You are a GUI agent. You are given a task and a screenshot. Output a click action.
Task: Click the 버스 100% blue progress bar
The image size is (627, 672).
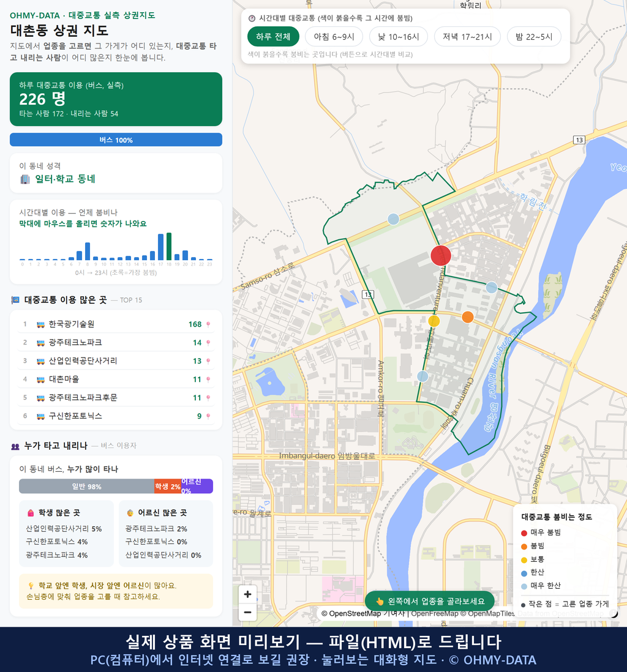[116, 140]
